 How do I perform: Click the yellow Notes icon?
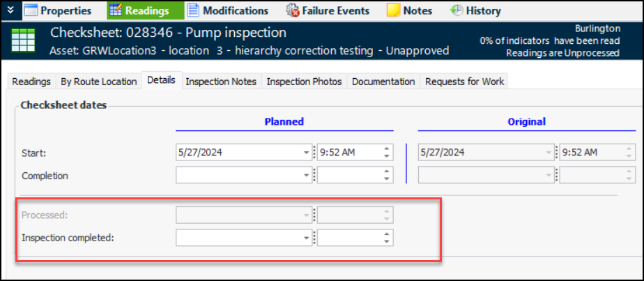393,10
